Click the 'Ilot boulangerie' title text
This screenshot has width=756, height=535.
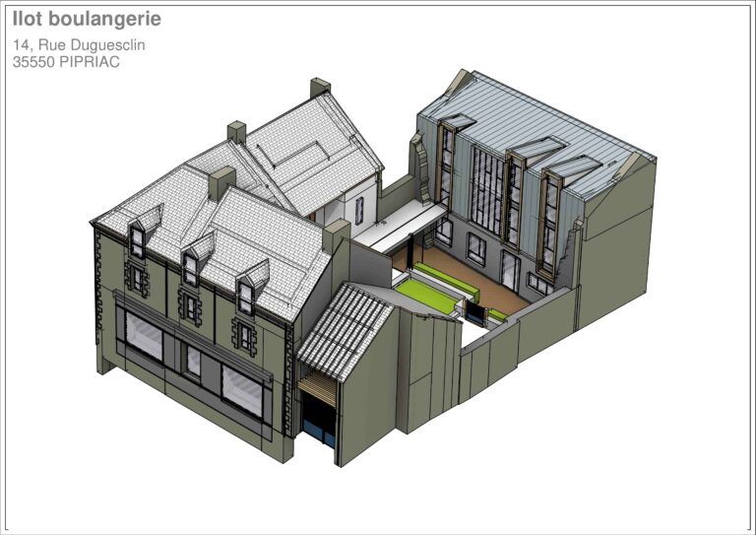tap(87, 20)
